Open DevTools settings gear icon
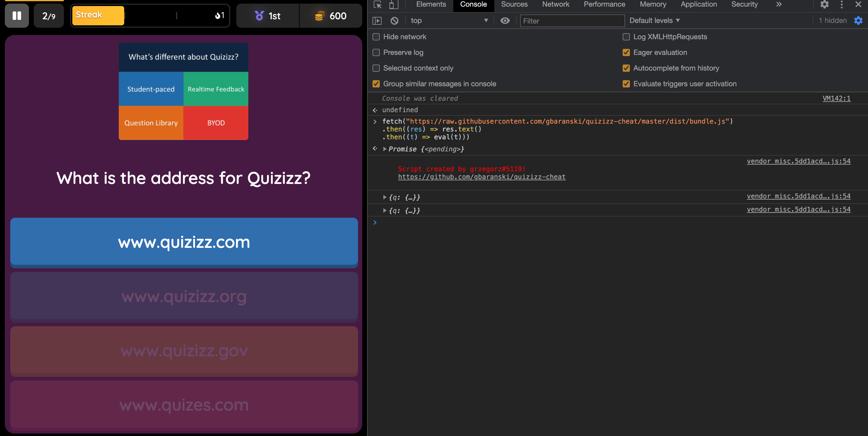 point(824,5)
